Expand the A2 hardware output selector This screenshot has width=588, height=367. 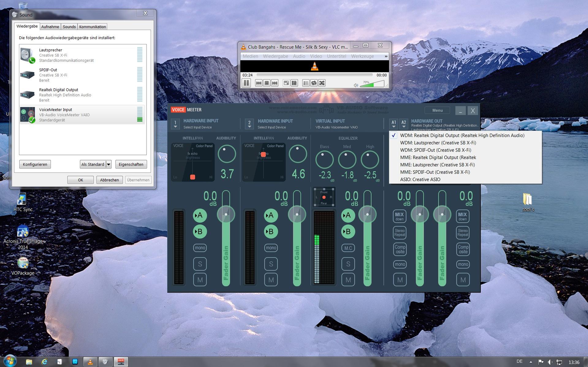pos(404,124)
